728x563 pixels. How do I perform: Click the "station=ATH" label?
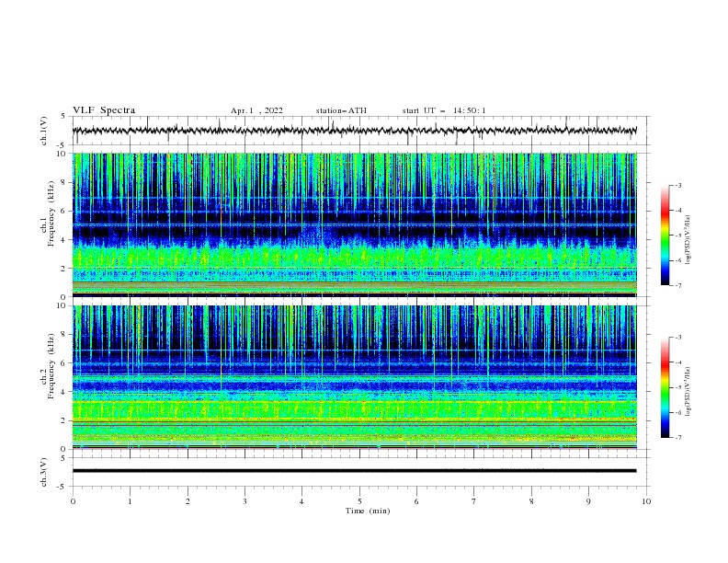[341, 110]
